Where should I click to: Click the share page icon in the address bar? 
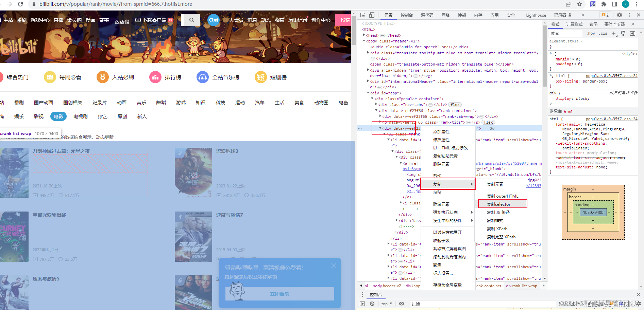pos(569,4)
